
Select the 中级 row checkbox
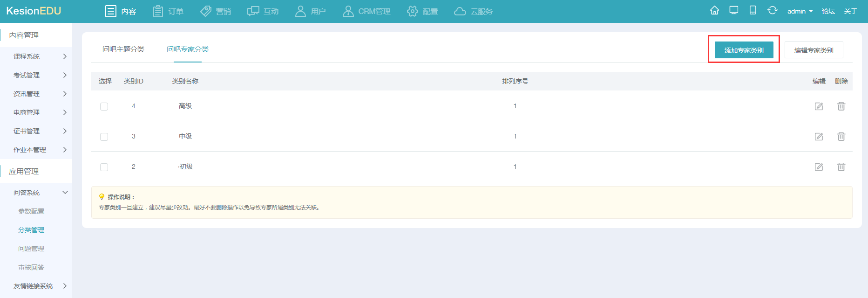point(104,137)
